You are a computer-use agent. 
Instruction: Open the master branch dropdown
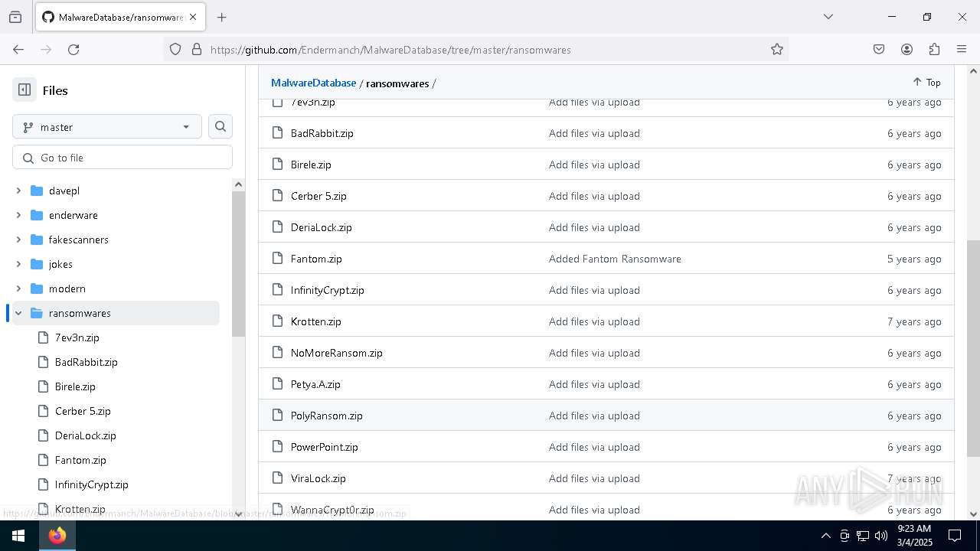106,127
